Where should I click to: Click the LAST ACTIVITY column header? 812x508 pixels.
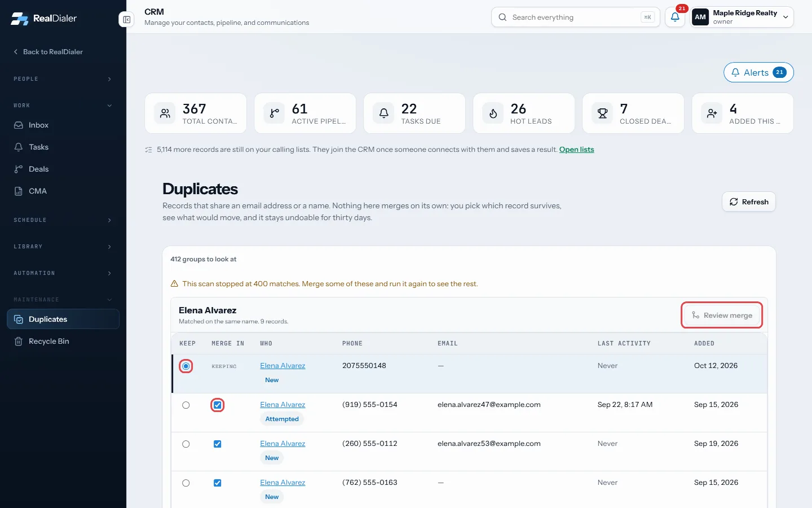tap(624, 344)
